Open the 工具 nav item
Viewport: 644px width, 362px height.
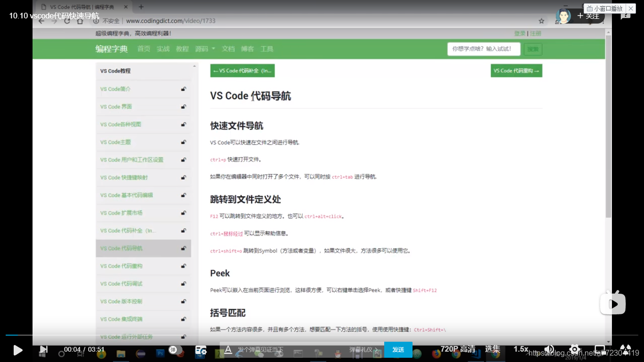[267, 49]
